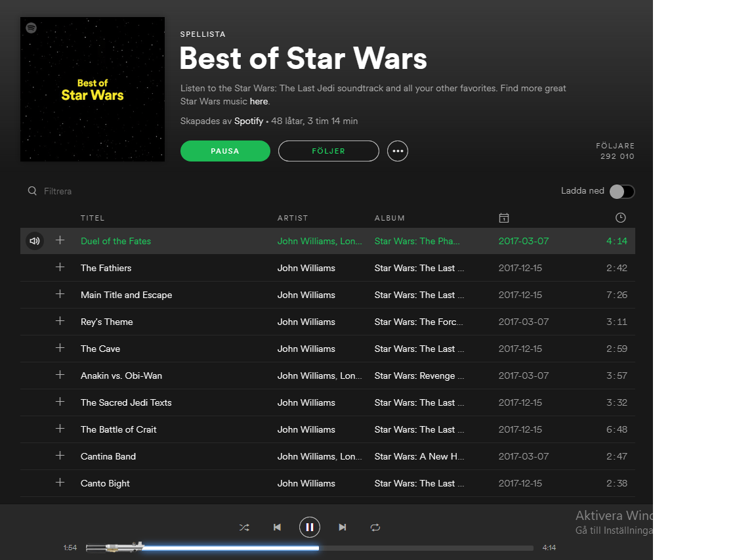
Task: Open more options for the playlist
Action: pyautogui.click(x=398, y=151)
